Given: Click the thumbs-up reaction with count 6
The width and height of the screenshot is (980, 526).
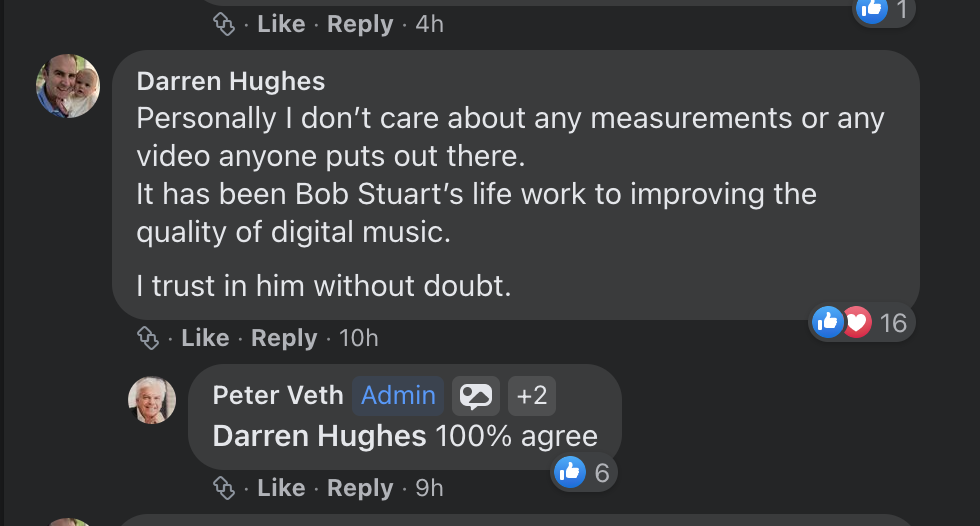Looking at the screenshot, I should coord(570,472).
